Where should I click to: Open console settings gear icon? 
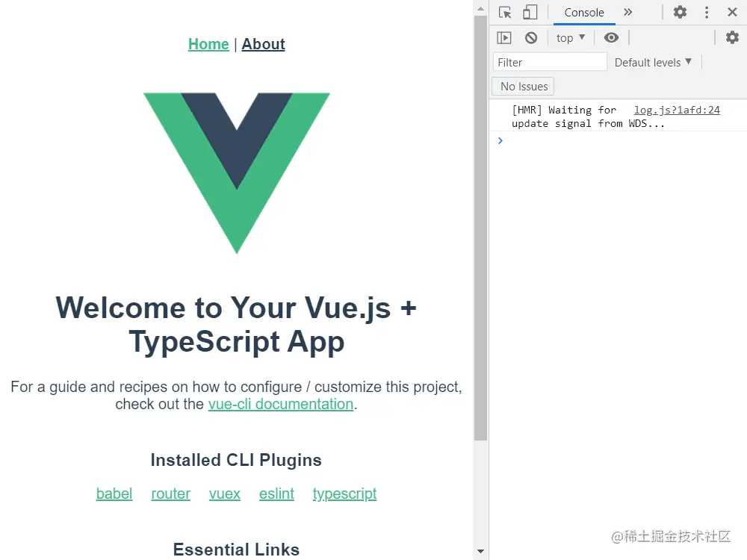coord(732,37)
